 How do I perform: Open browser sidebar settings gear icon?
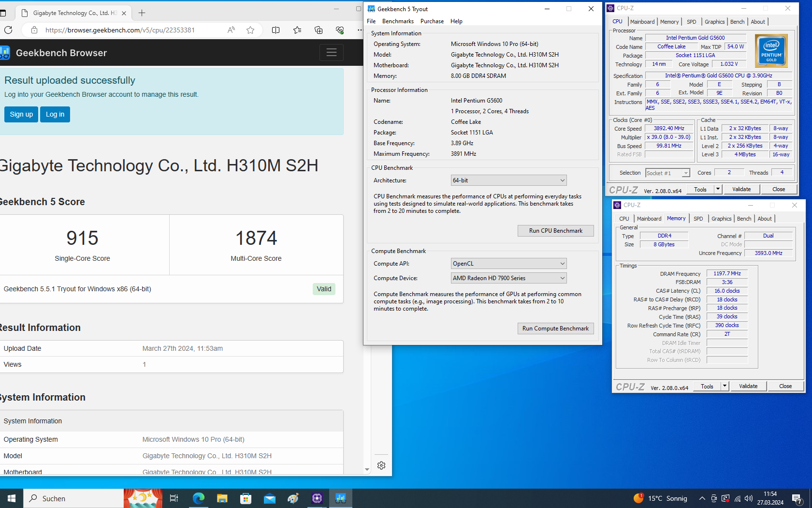[381, 465]
